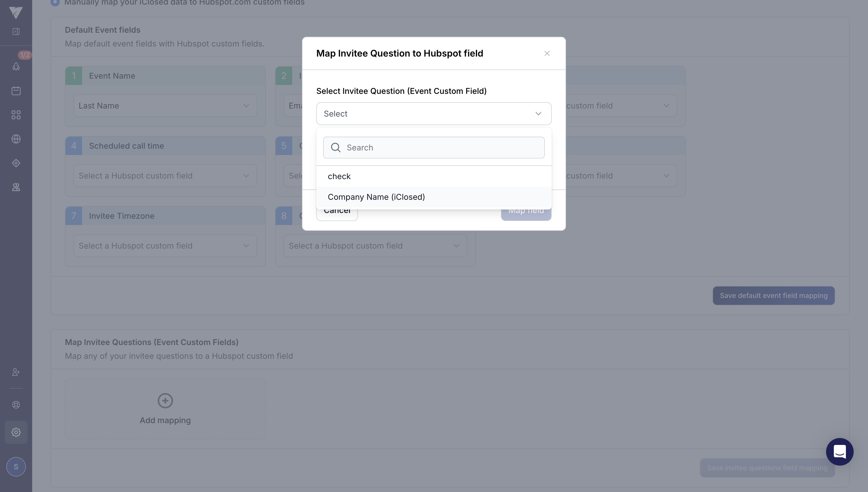This screenshot has height=492, width=868.
Task: Open the settings gear in sidebar
Action: 16,432
